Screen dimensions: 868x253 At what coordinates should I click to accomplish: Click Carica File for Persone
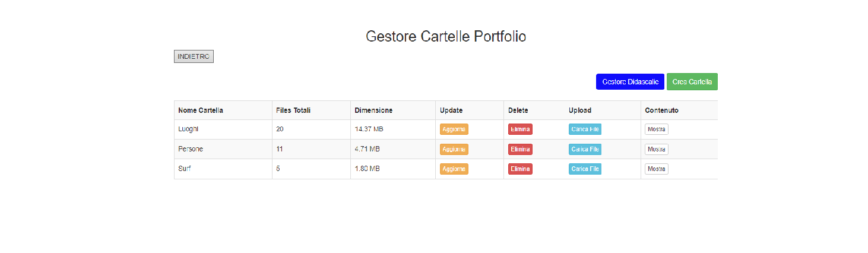585,149
